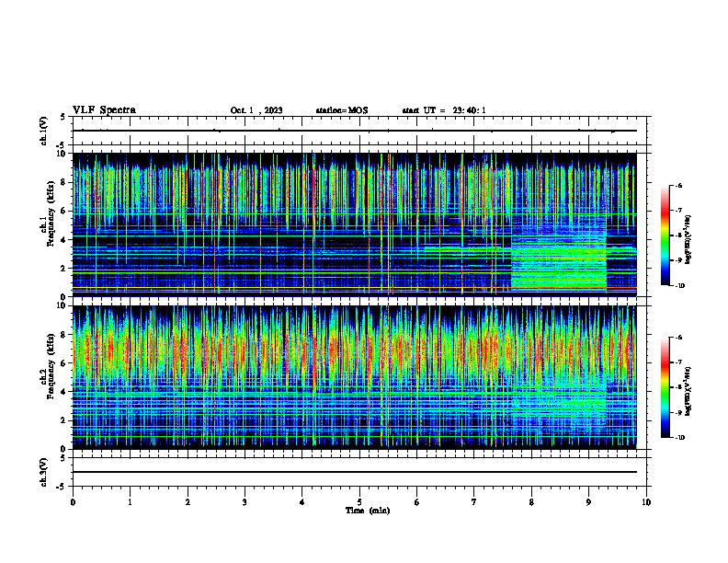Screen dimensions: 728x563
Task: Click the time axis tick label '5'
Action: [359, 502]
